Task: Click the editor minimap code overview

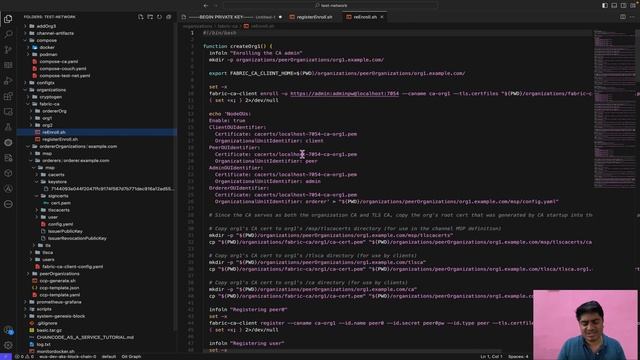Action: [613, 108]
